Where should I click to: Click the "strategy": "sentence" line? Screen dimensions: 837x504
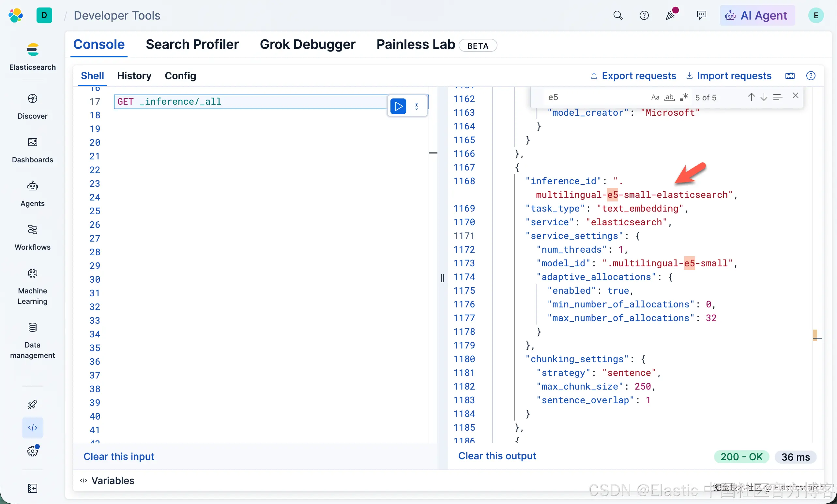click(x=599, y=373)
